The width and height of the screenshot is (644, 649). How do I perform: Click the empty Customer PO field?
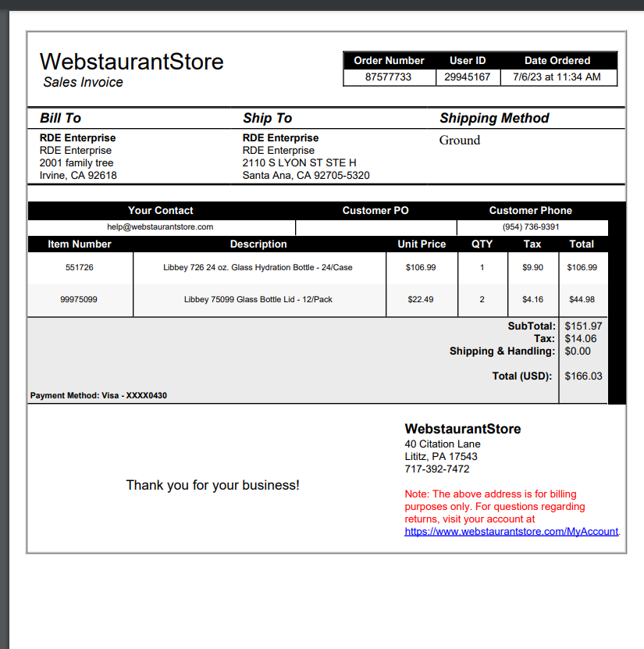pos(376,227)
